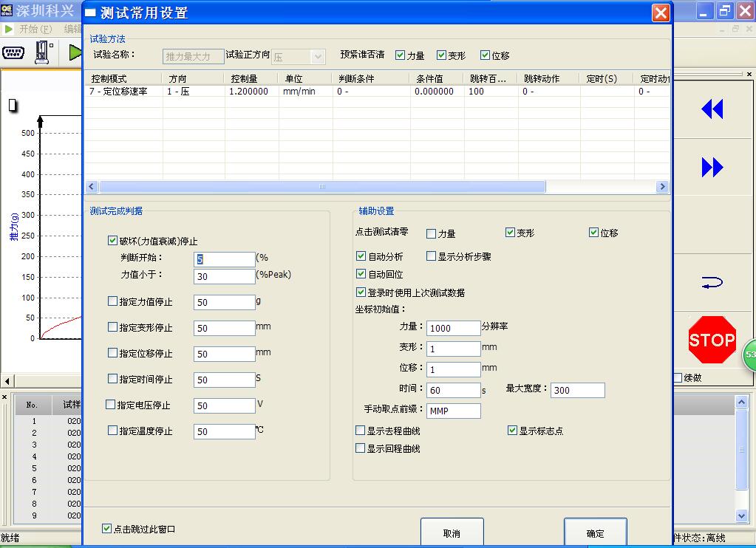This screenshot has height=548, width=756.
Task: Click the 判断条件 column header
Action: coord(370,78)
